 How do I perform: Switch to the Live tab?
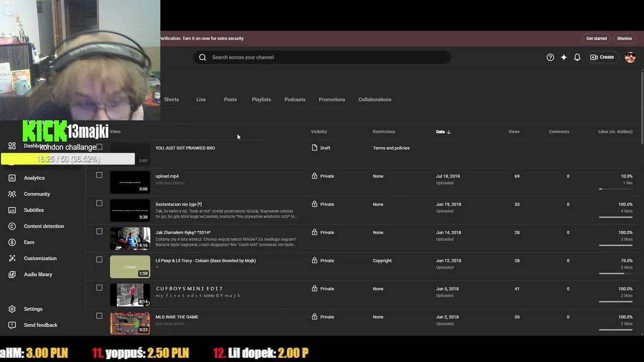(x=201, y=100)
